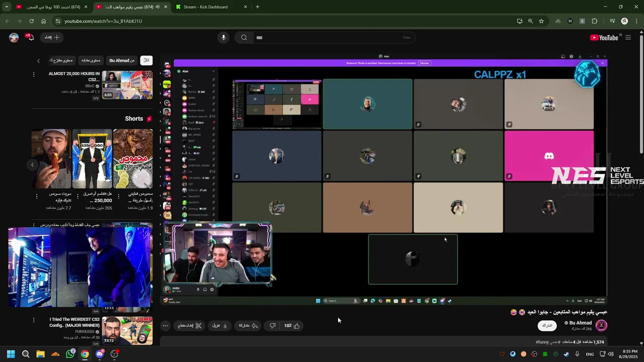Screen dimensions: 644x362
Task: Open Windows taskbar search
Action: [26, 354]
